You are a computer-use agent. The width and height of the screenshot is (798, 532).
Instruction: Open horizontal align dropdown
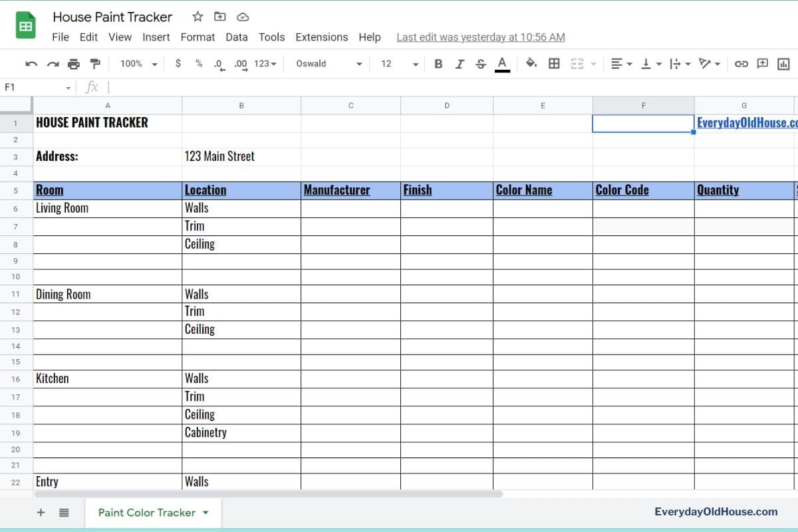621,64
